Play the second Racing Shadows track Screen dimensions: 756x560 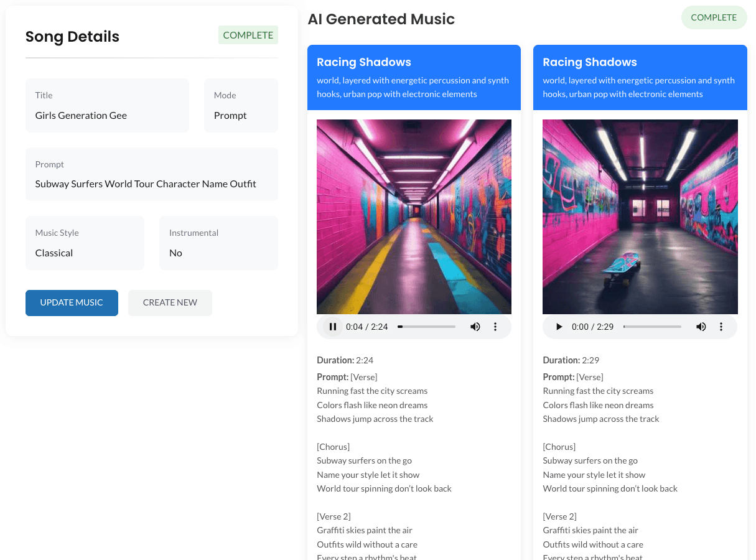[559, 327]
